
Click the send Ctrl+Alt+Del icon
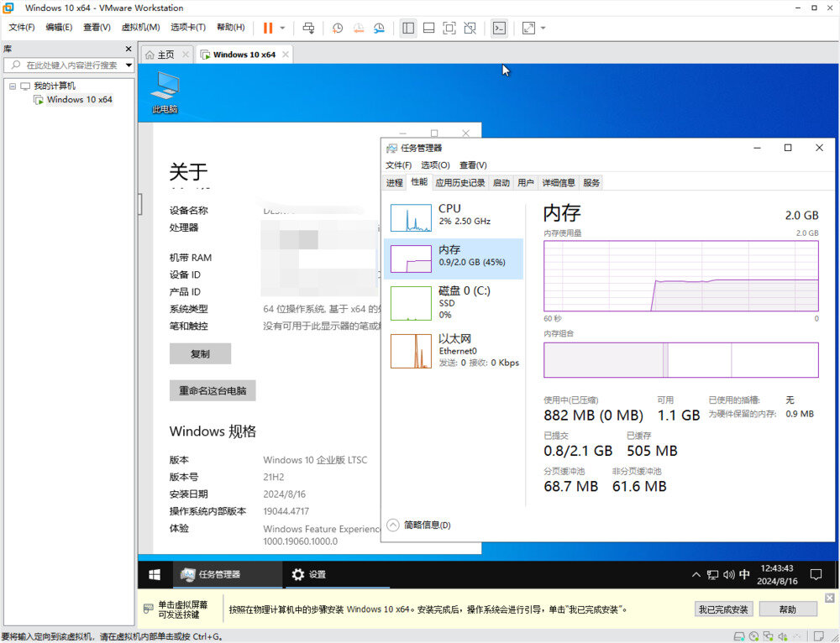point(309,28)
